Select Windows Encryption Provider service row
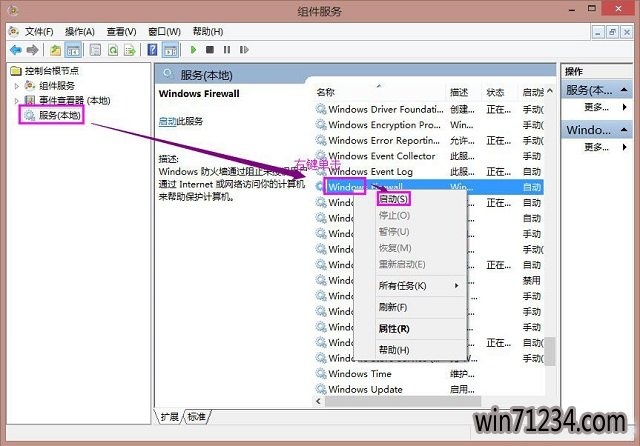640x446 pixels. click(429, 125)
